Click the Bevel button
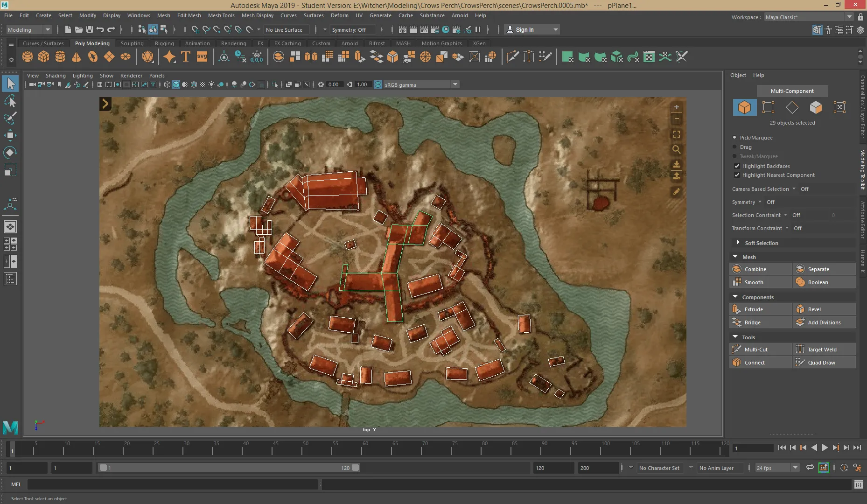This screenshot has height=504, width=867. (824, 309)
